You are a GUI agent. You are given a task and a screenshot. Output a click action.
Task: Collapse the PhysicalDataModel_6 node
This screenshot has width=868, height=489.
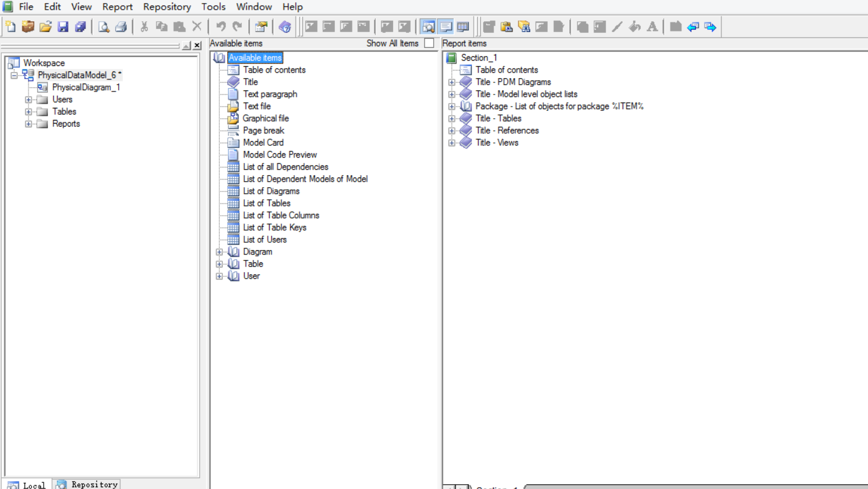[x=14, y=75]
